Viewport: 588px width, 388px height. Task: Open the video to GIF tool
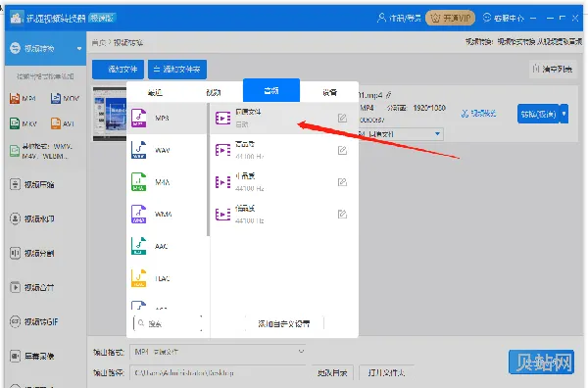33,321
